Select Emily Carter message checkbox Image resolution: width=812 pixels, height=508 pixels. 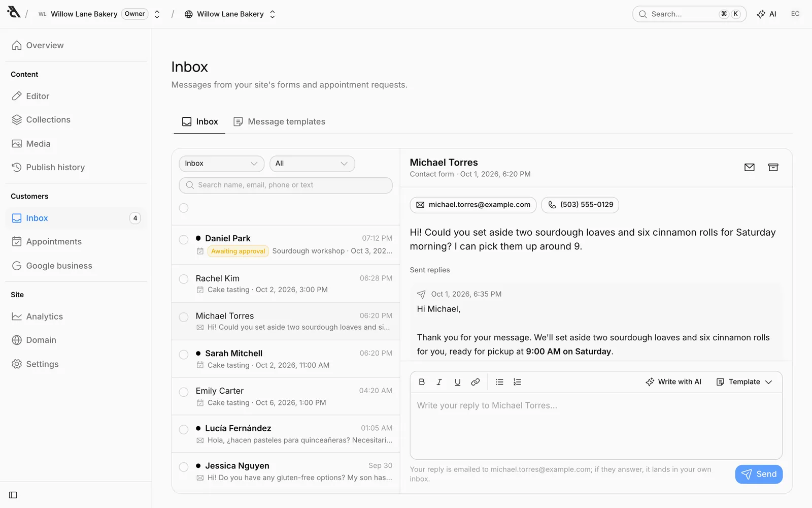click(184, 392)
